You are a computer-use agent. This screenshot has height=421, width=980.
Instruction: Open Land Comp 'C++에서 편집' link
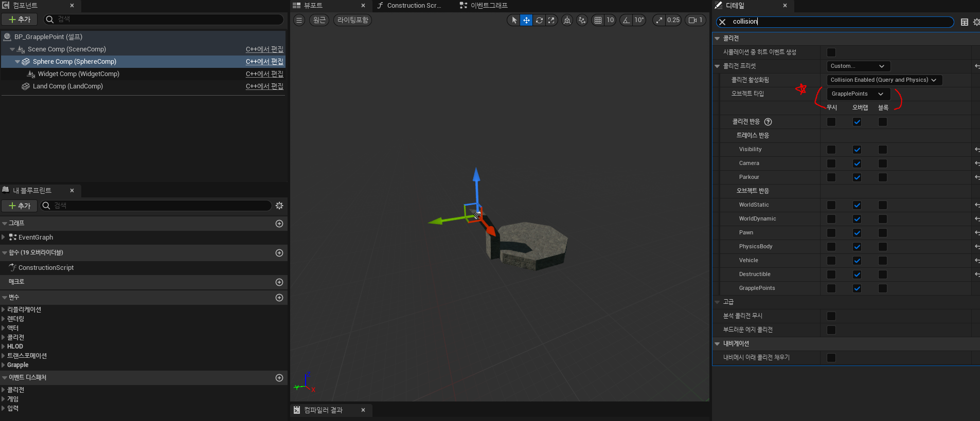(264, 86)
